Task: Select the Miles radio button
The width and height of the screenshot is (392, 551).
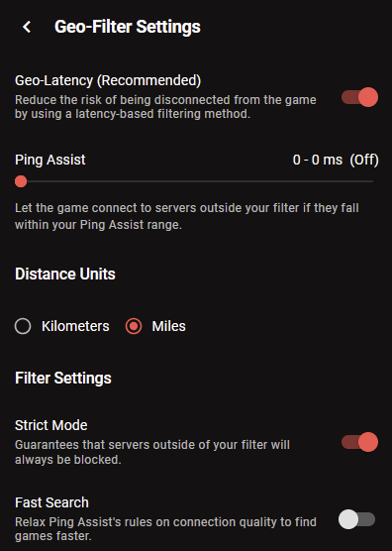Action: click(134, 326)
